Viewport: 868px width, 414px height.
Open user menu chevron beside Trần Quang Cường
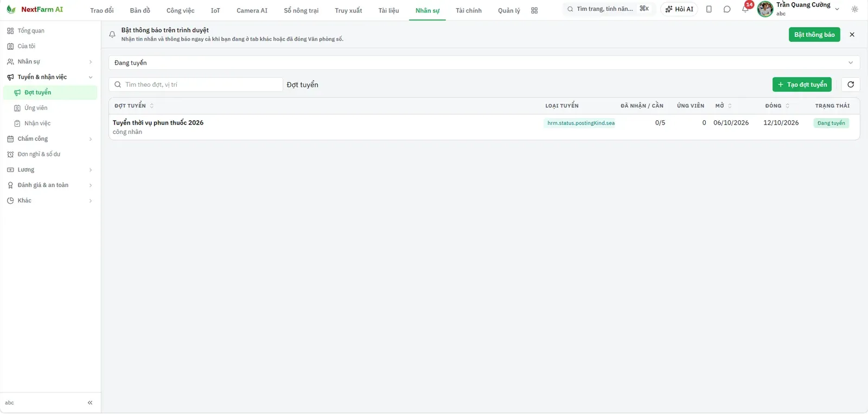pos(837,9)
